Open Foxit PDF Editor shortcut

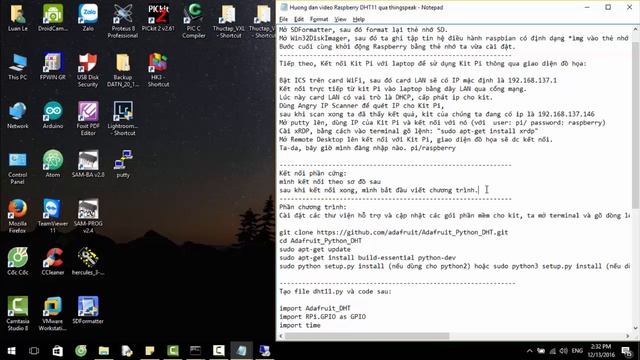88,119
